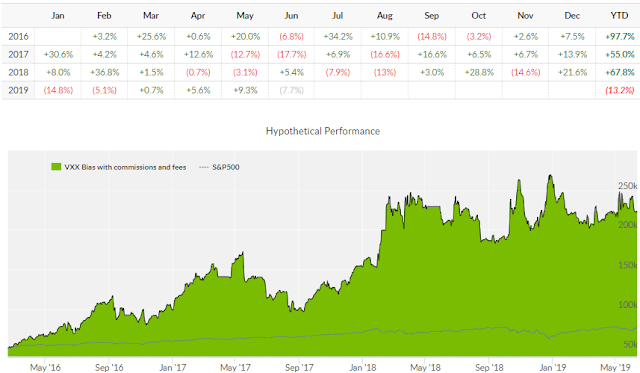This screenshot has height=373, width=640.
Task: Click the June 2019 cell (7.7%)
Action: (x=291, y=90)
